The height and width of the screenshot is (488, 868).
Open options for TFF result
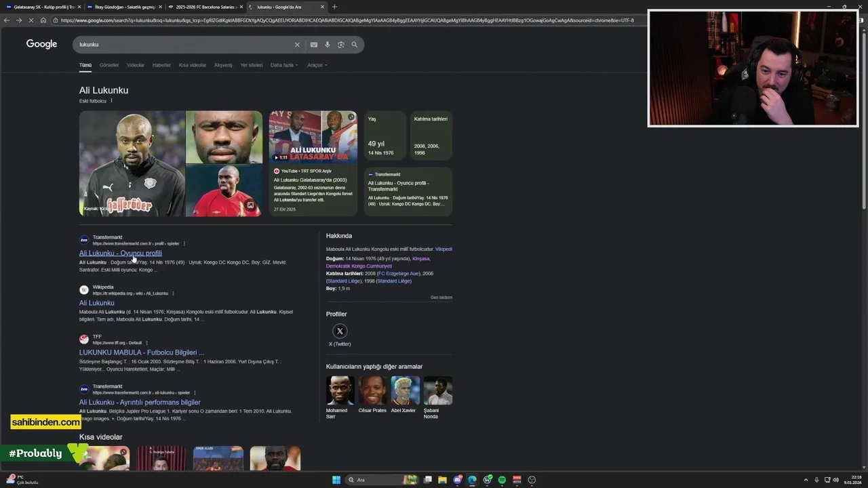coord(146,343)
